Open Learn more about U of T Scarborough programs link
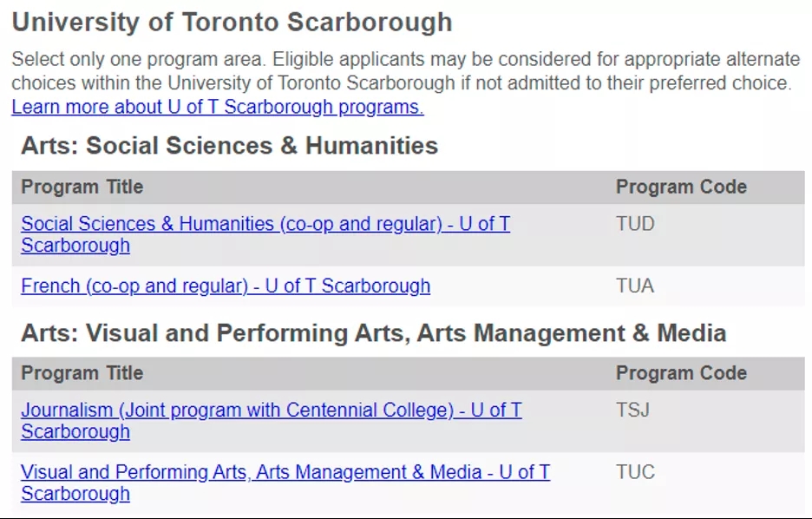 point(218,107)
